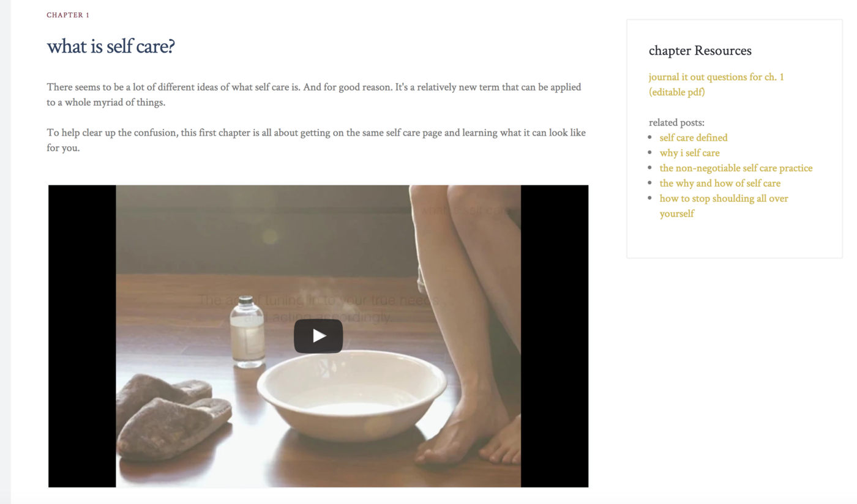Click the slippers in the video frame
This screenshot has width=857, height=504.
coord(173,418)
